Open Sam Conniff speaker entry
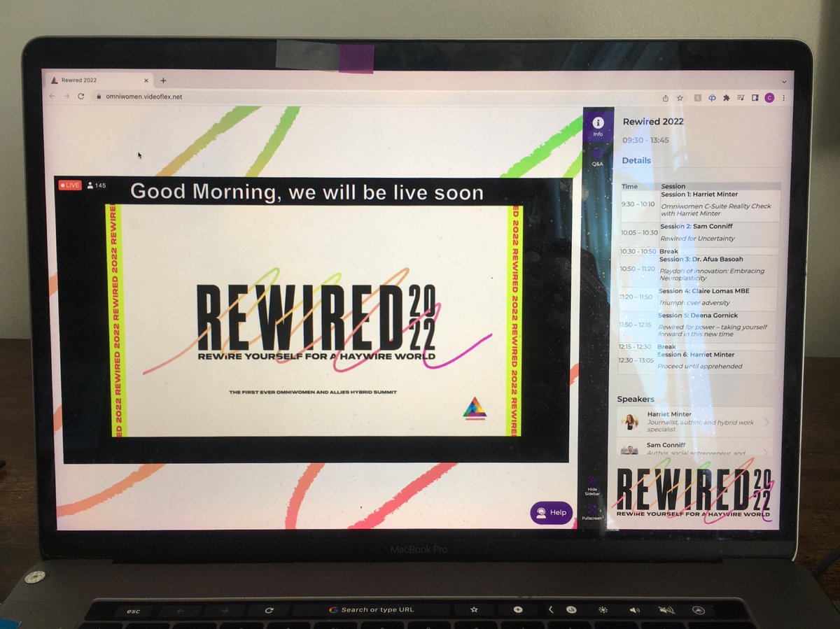Viewport: 840px width, 629px height. click(x=695, y=448)
